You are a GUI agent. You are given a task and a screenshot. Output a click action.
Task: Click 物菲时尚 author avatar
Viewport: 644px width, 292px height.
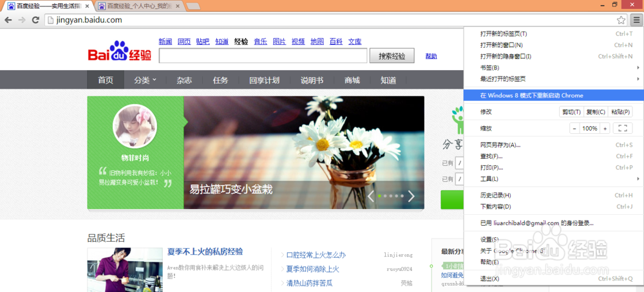(x=135, y=126)
